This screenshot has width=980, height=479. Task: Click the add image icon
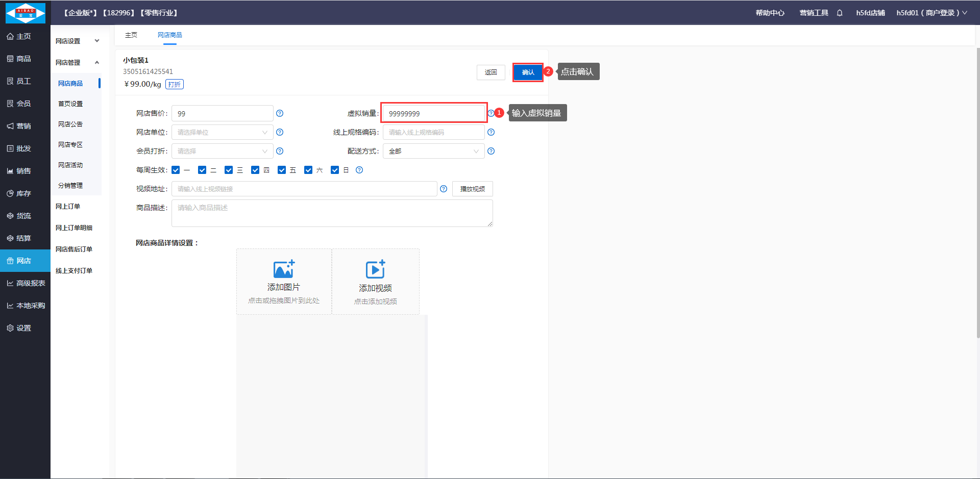tap(284, 269)
